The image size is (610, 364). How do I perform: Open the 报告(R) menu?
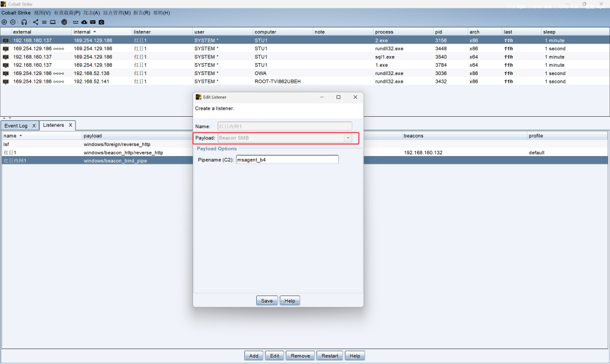[x=142, y=13]
